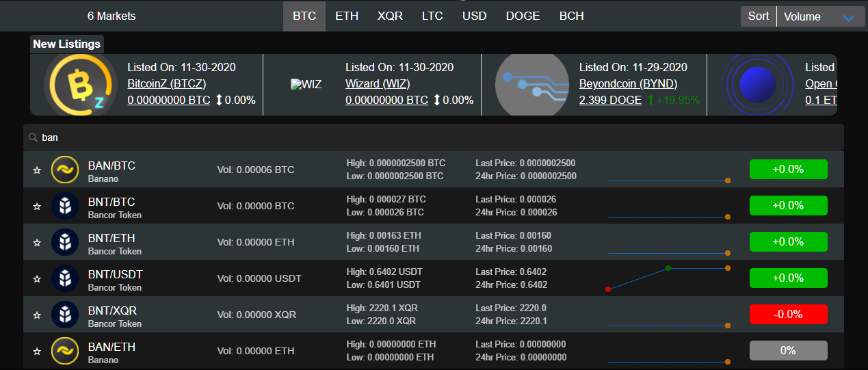The width and height of the screenshot is (868, 370).
Task: Click the +19.95% change for Beyondcoin
Action: pyautogui.click(x=673, y=100)
